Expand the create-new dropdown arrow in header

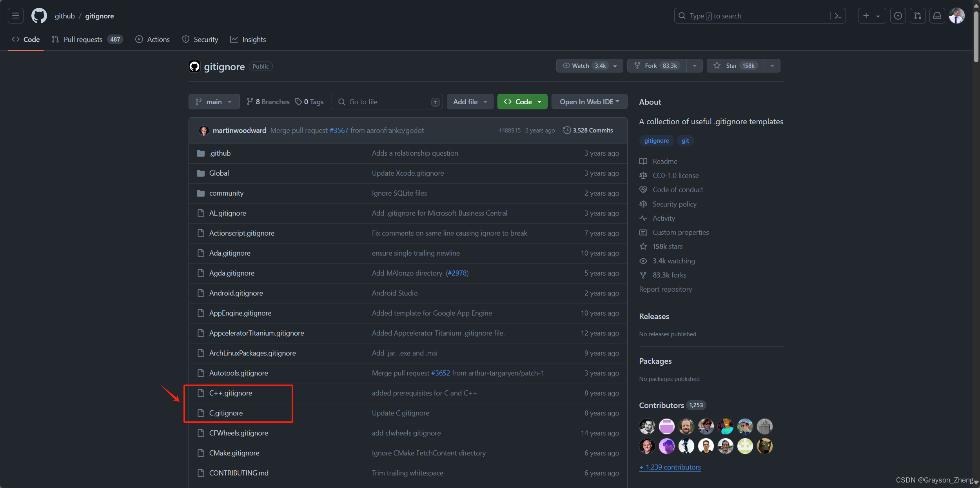point(878,16)
